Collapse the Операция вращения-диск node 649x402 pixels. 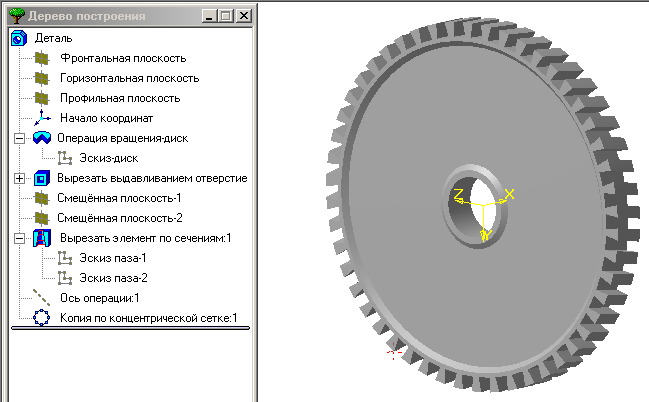19,138
